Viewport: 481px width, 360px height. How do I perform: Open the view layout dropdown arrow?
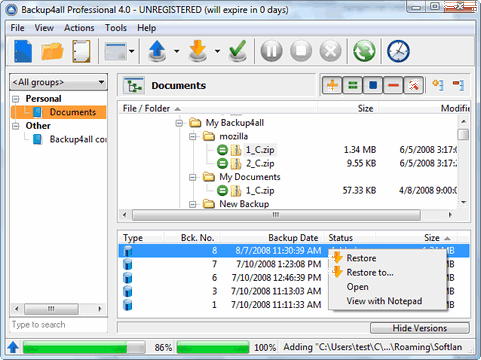tap(132, 51)
